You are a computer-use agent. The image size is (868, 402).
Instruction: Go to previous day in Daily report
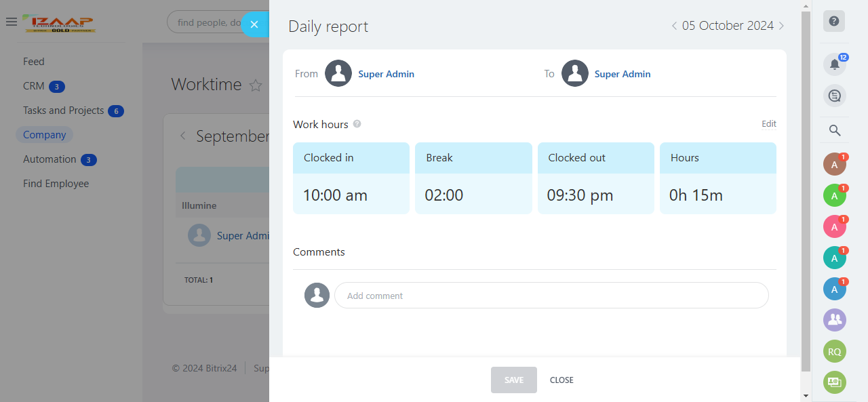click(x=674, y=26)
